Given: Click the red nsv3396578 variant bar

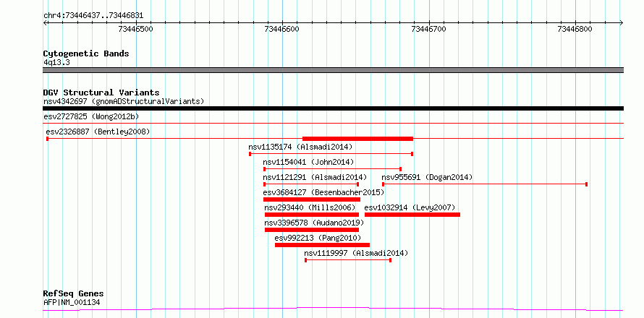Looking at the screenshot, I should (x=312, y=230).
